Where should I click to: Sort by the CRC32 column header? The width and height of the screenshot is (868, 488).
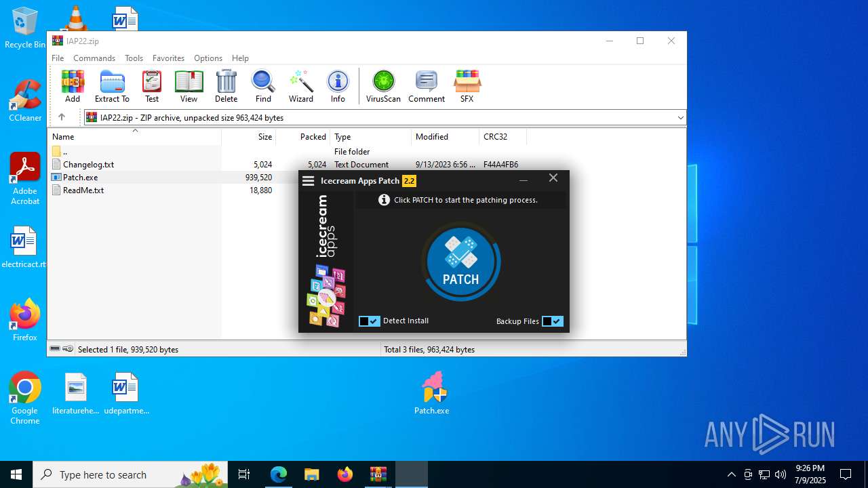[502, 137]
